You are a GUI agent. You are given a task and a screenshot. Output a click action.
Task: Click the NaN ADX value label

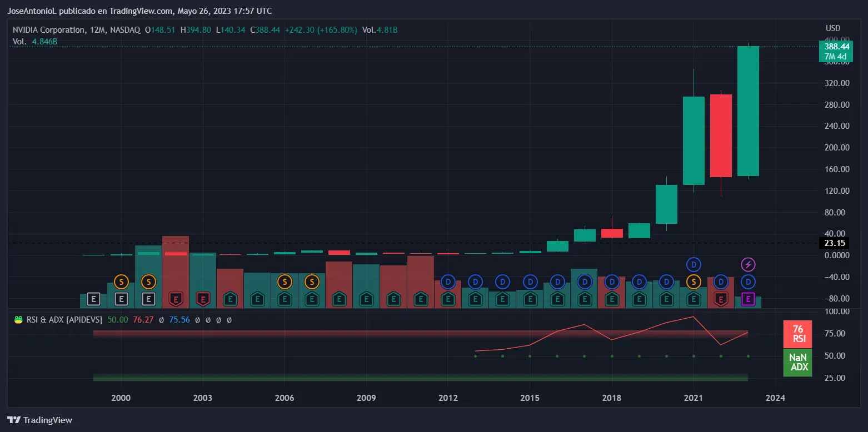[x=797, y=363]
